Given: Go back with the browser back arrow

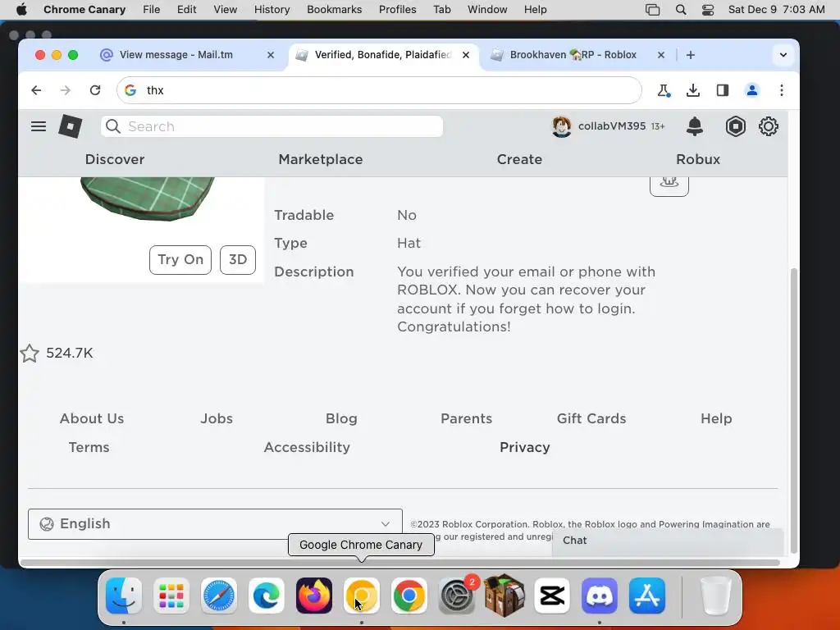Looking at the screenshot, I should (x=36, y=90).
